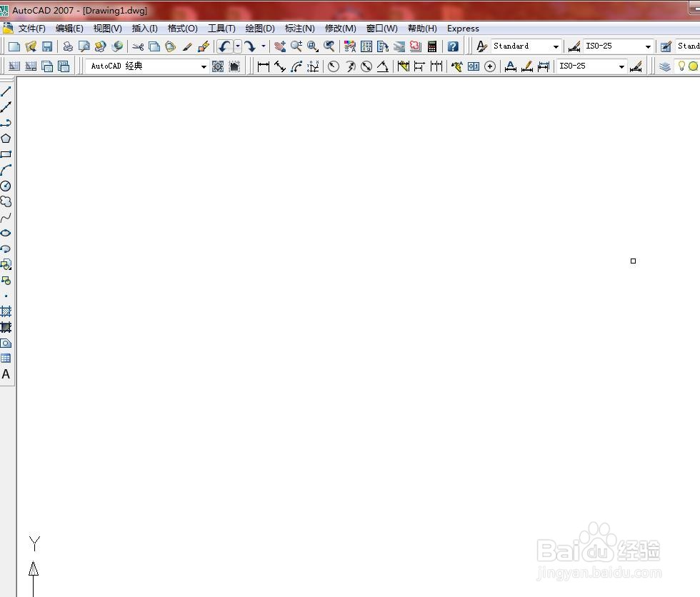Select the Ellipse tool
Viewport: 700px width, 597px height.
(6, 233)
